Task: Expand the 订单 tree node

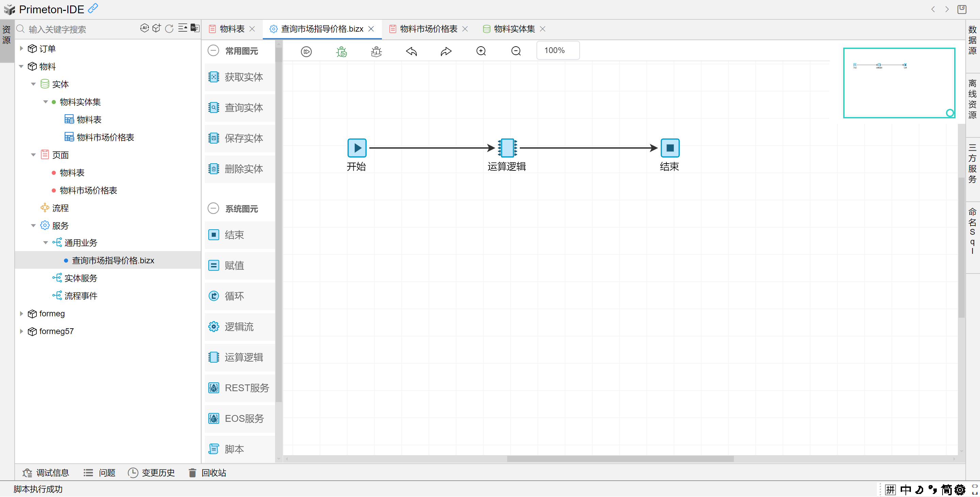Action: 21,49
